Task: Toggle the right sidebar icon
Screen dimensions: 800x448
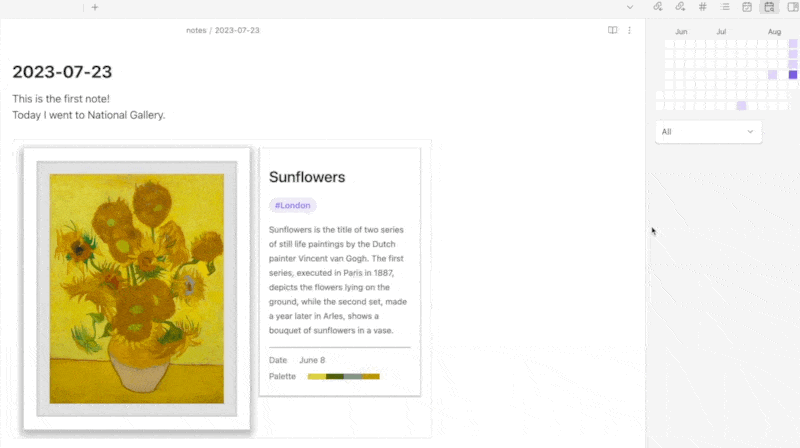Action: click(x=793, y=7)
